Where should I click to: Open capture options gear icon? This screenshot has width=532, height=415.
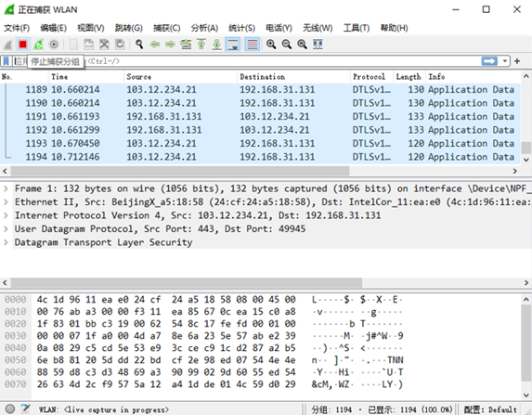pyautogui.click(x=54, y=45)
